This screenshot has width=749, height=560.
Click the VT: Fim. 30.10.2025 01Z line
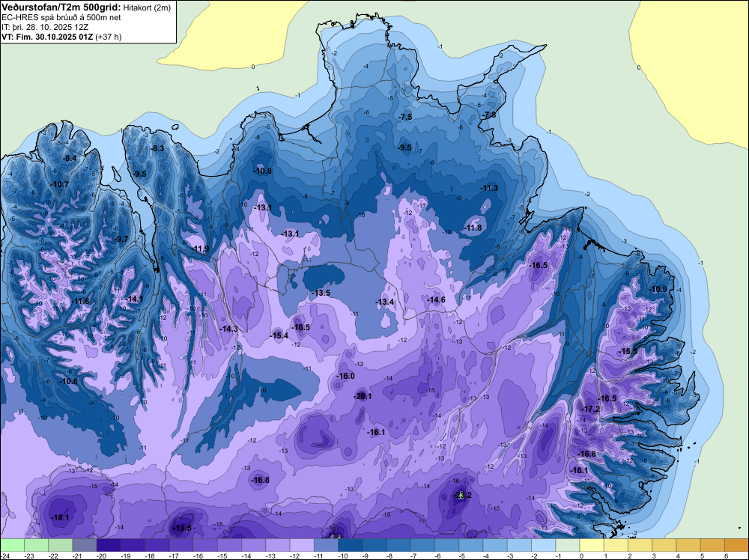(61, 37)
